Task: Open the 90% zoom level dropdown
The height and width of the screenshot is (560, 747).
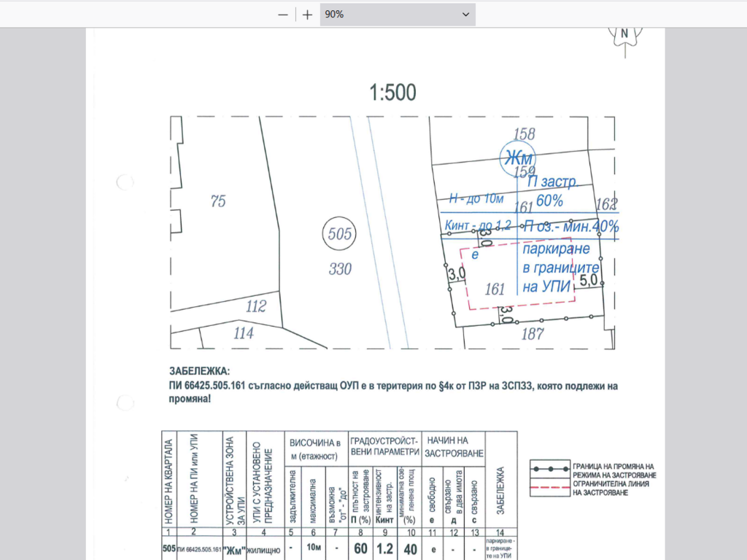Action: [397, 15]
